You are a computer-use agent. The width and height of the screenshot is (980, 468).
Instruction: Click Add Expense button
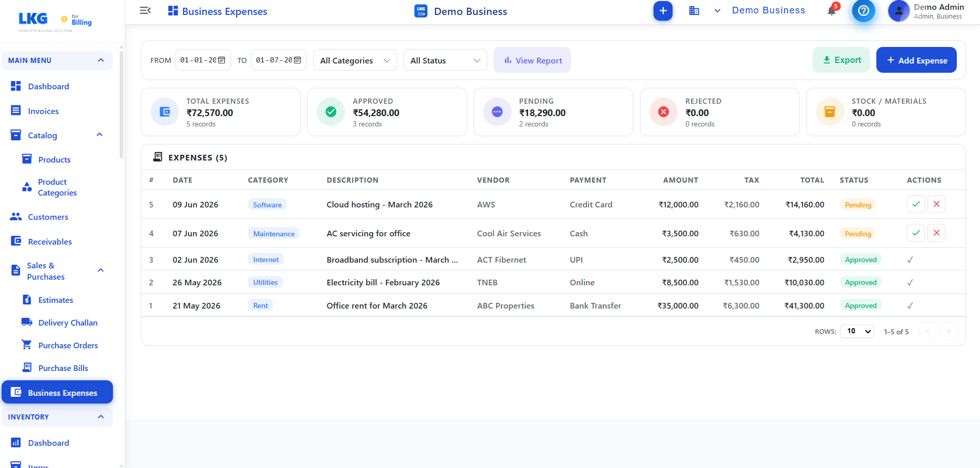click(917, 60)
